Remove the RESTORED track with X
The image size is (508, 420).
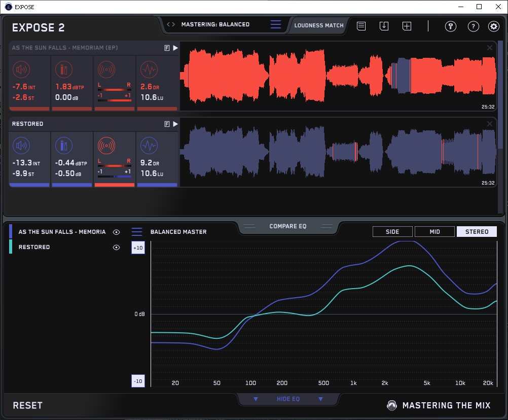coord(490,124)
